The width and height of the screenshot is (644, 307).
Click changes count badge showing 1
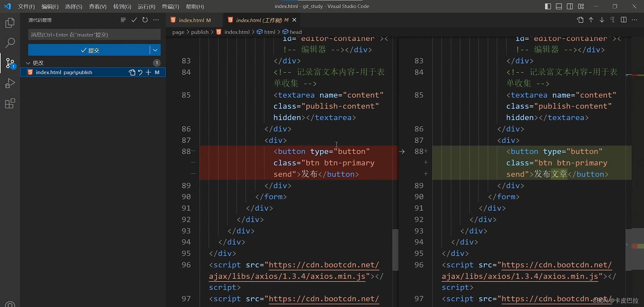(157, 63)
